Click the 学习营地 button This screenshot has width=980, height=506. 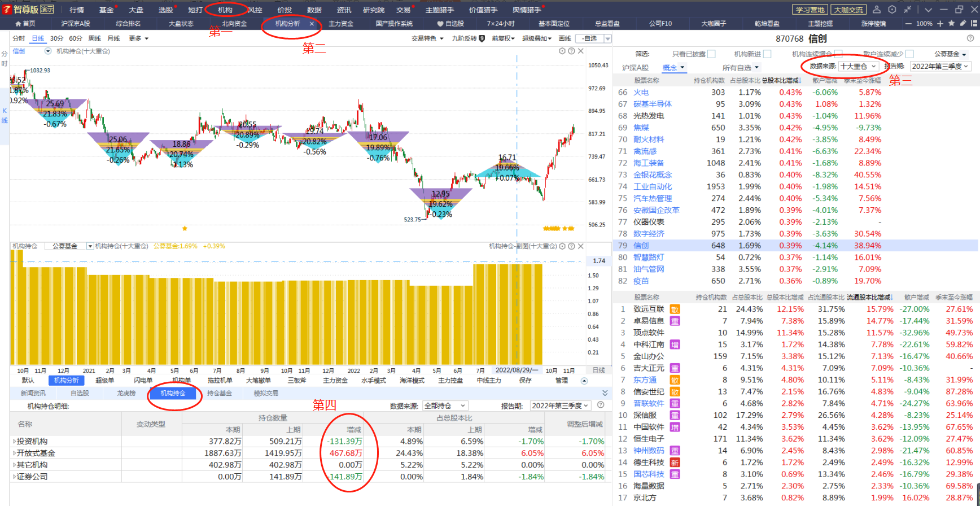point(810,10)
